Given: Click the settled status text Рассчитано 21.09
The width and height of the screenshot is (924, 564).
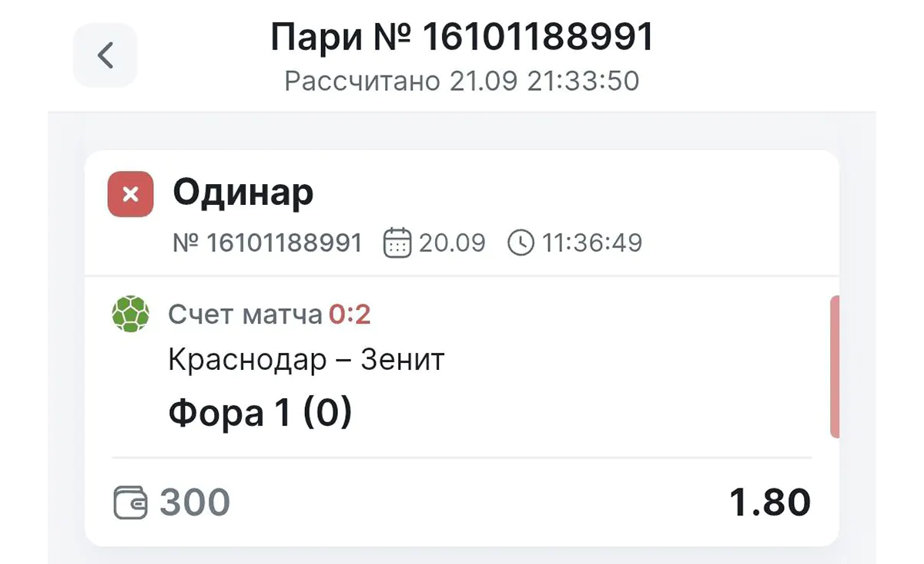Looking at the screenshot, I should pos(461,80).
